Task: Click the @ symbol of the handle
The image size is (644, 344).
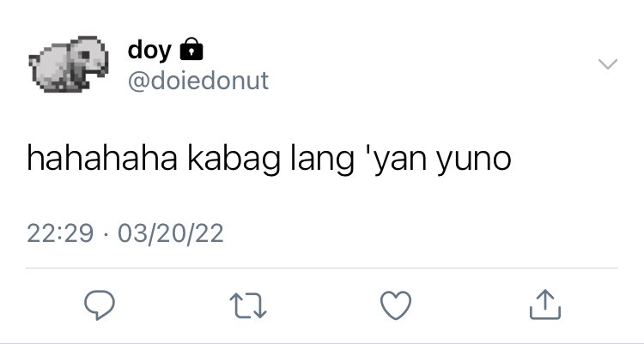Action: tap(139, 81)
